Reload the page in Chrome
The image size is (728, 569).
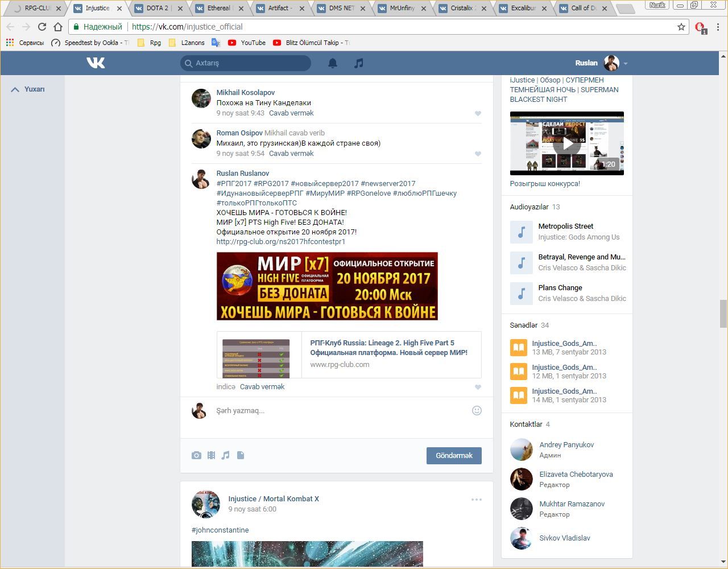42,27
